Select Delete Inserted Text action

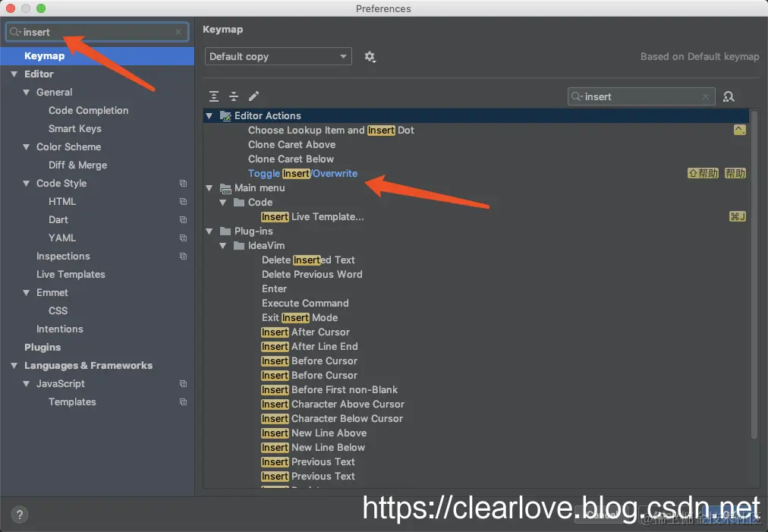tap(308, 260)
